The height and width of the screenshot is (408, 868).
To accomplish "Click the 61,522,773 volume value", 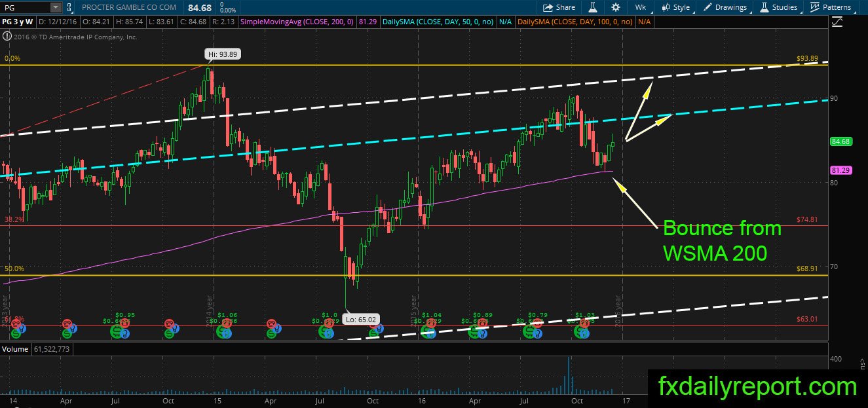I will click(51, 349).
